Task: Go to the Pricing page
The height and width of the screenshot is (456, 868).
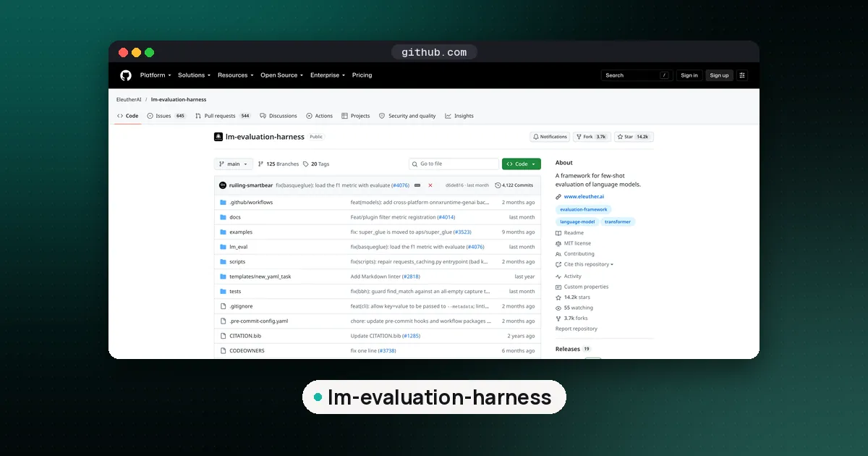Action: point(362,75)
